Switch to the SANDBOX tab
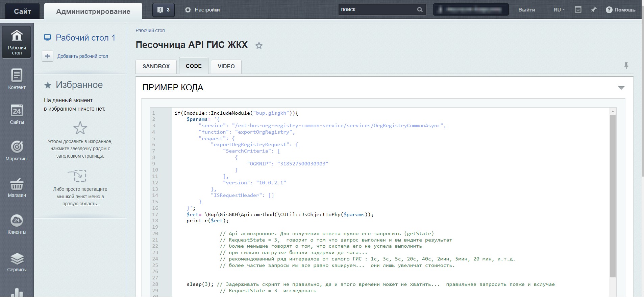Image resolution: width=644 pixels, height=297 pixels. tap(156, 66)
